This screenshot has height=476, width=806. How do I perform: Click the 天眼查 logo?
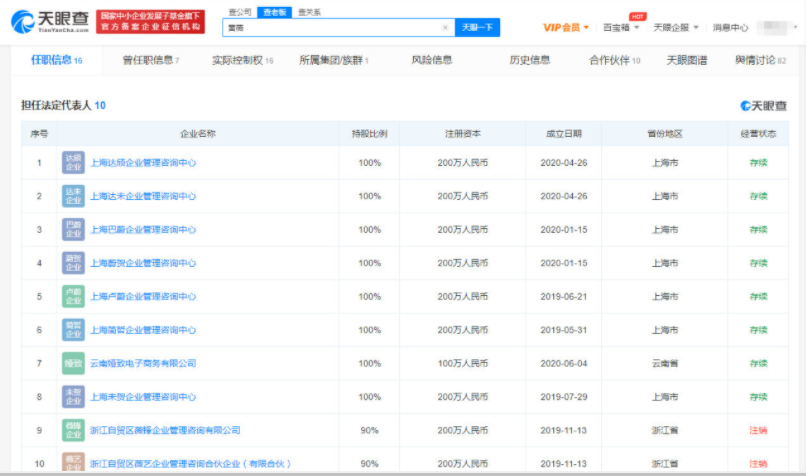(x=50, y=22)
